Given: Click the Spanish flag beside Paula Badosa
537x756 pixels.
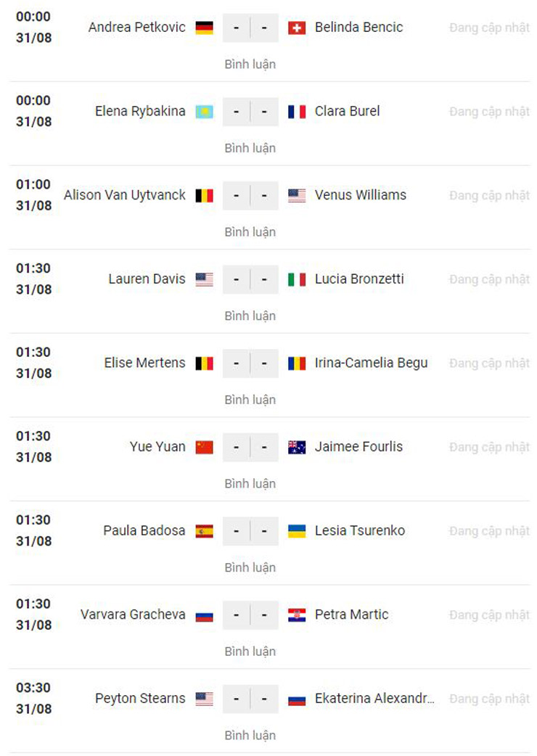Looking at the screenshot, I should click(205, 531).
